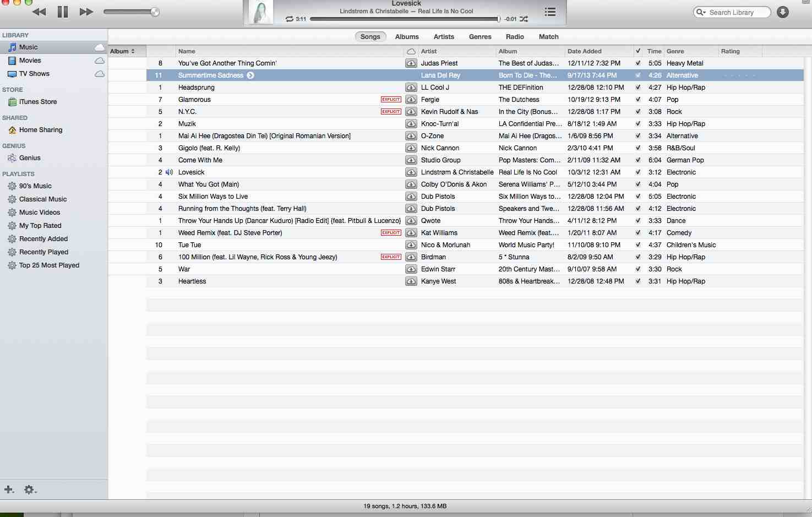Uncheck the Glamorous song checkbox

638,100
